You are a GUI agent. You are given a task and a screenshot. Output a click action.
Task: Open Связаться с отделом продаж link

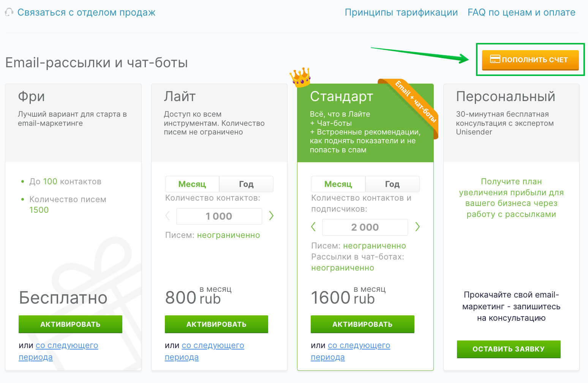[x=86, y=13]
